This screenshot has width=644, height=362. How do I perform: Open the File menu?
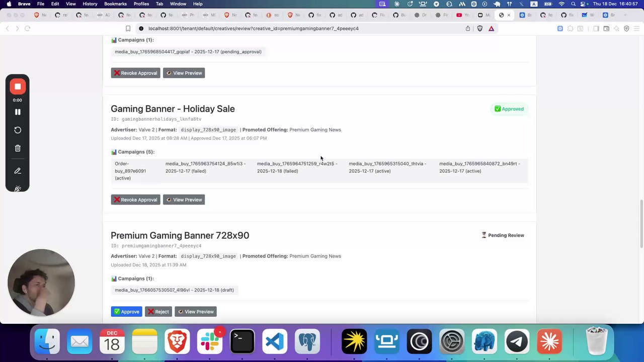(x=41, y=4)
